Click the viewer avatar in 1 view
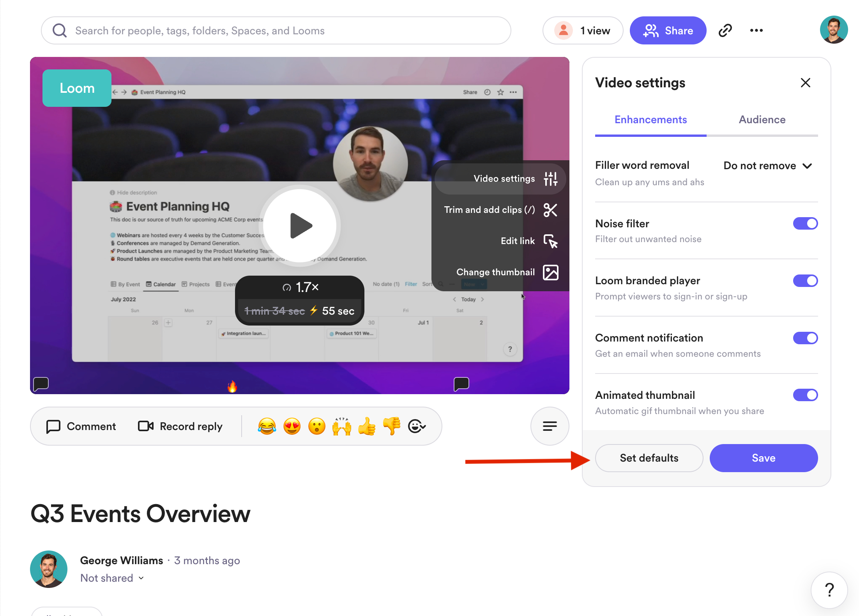 click(x=563, y=30)
